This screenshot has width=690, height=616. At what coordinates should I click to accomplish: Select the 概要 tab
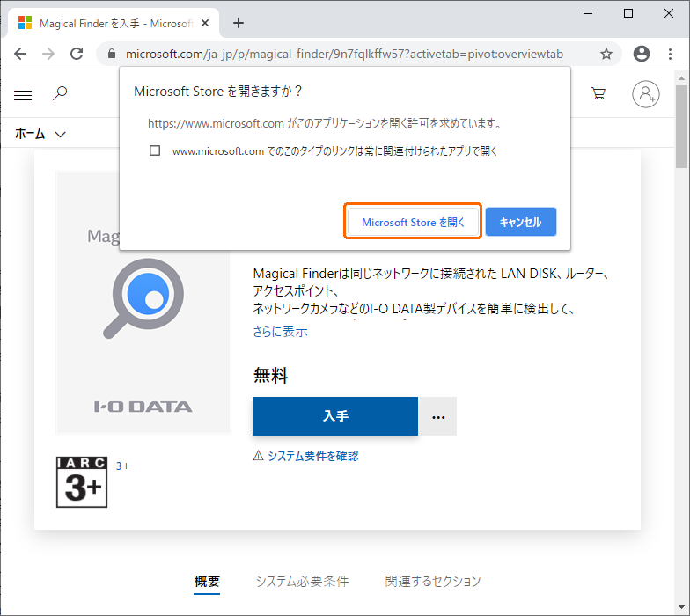tap(206, 582)
